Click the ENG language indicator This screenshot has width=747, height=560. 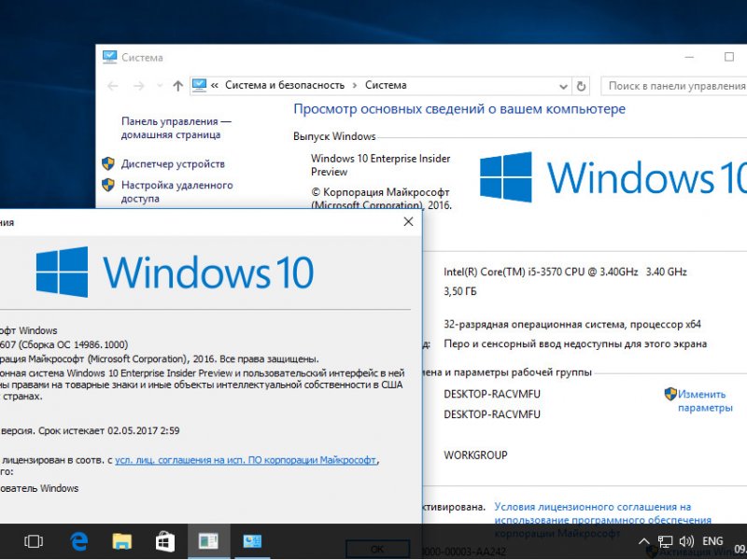tap(712, 541)
